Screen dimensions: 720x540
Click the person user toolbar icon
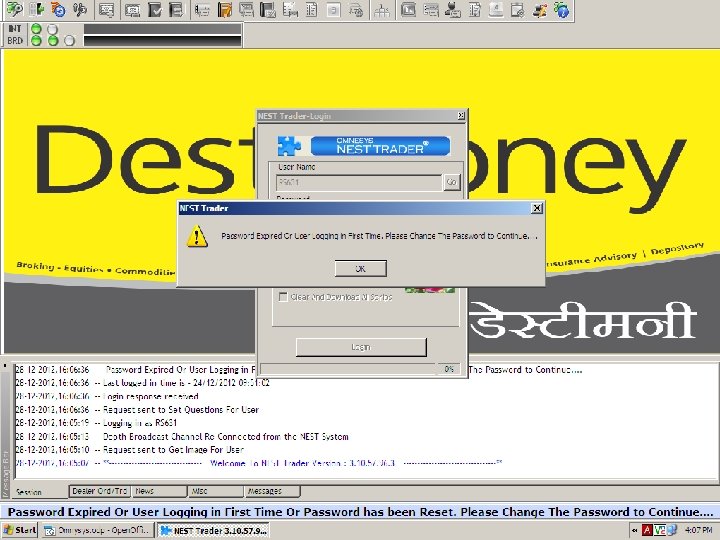tap(453, 9)
